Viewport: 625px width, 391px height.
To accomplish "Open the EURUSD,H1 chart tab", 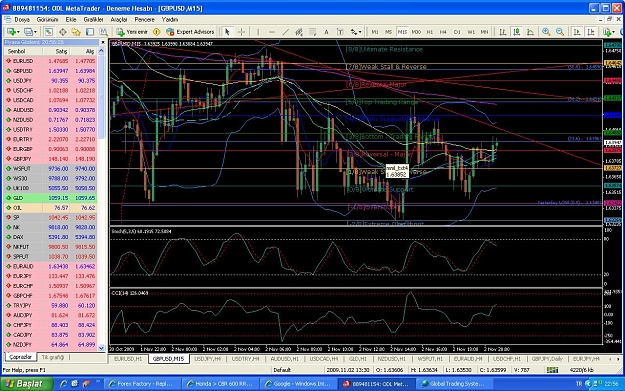I will pos(128,359).
